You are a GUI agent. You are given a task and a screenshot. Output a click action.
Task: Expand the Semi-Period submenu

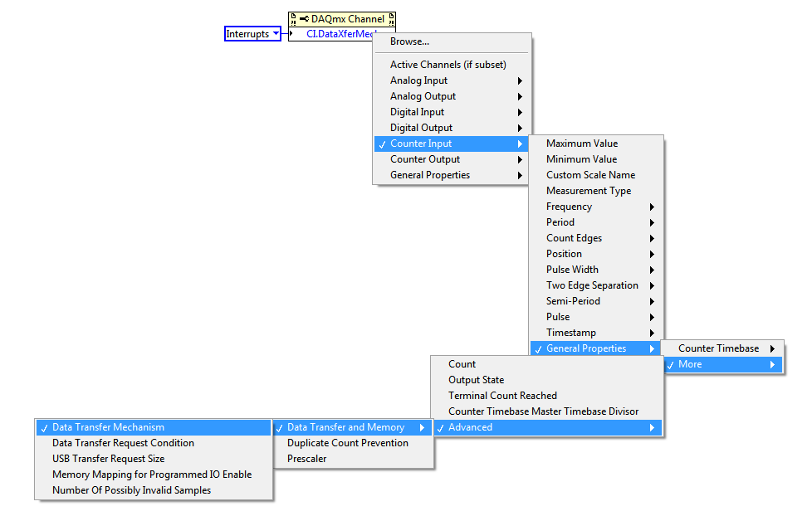coord(596,301)
